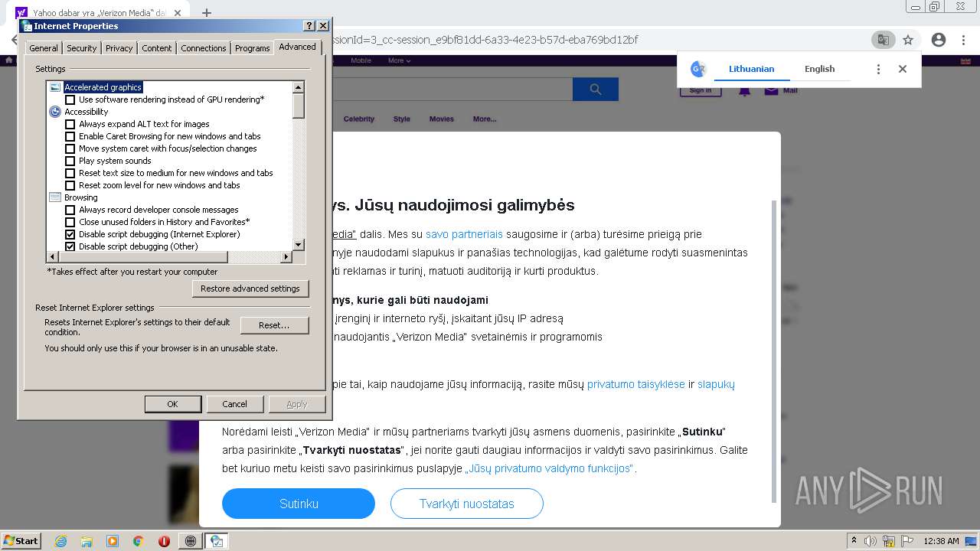Switch to the Security tab
Image resolution: width=980 pixels, height=551 pixels.
pos(81,48)
